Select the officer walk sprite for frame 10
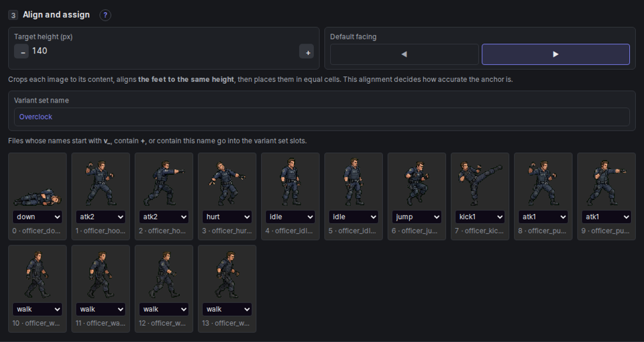The image size is (644, 342). tap(38, 275)
